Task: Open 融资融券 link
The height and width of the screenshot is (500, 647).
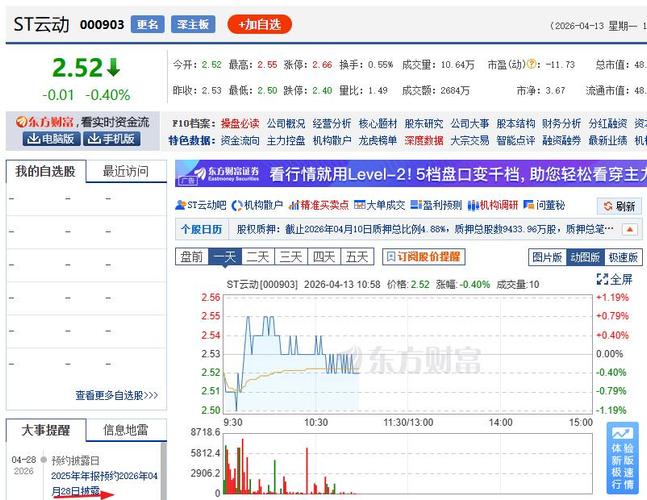Action: click(x=562, y=141)
